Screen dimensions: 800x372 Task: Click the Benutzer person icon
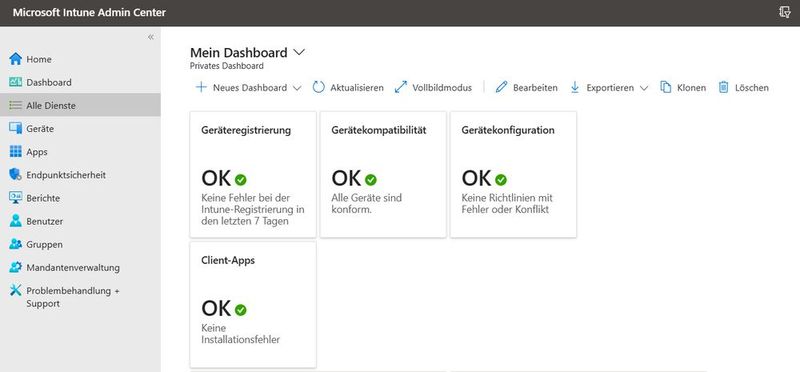click(x=16, y=221)
